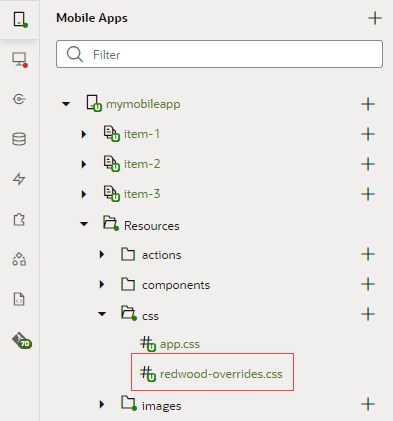Click the plus icon for mymobileapp
Screen dimensions: 393x421
click(x=368, y=104)
